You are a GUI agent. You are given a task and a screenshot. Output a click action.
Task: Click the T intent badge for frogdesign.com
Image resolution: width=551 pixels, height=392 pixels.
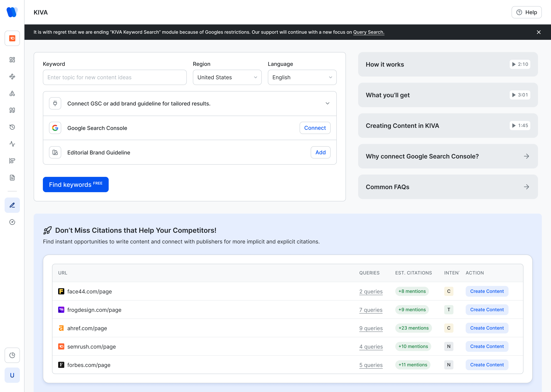449,310
